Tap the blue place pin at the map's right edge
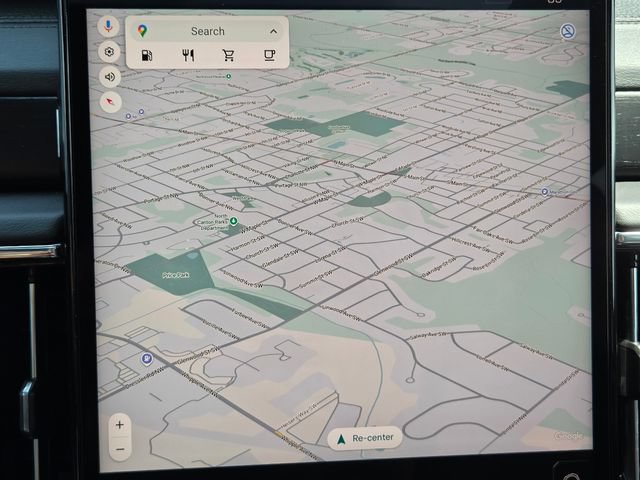The width and height of the screenshot is (640, 480). pos(545,191)
